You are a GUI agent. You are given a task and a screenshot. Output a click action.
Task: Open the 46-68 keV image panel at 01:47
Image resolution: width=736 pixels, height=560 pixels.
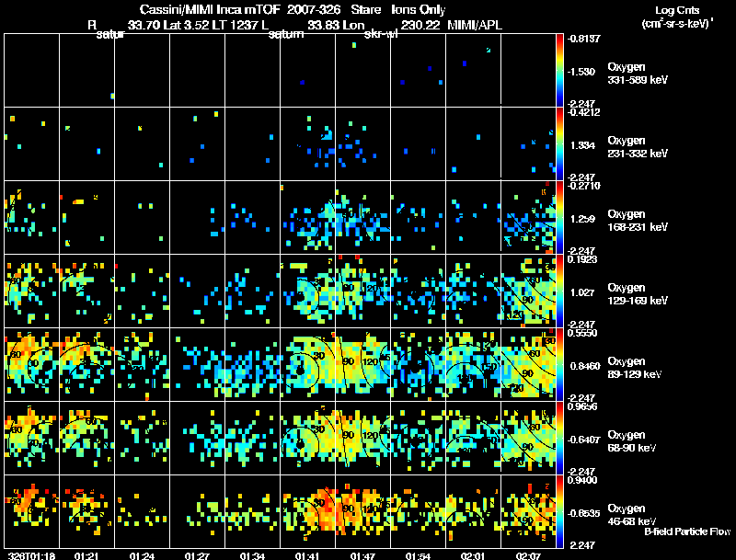pos(362,511)
